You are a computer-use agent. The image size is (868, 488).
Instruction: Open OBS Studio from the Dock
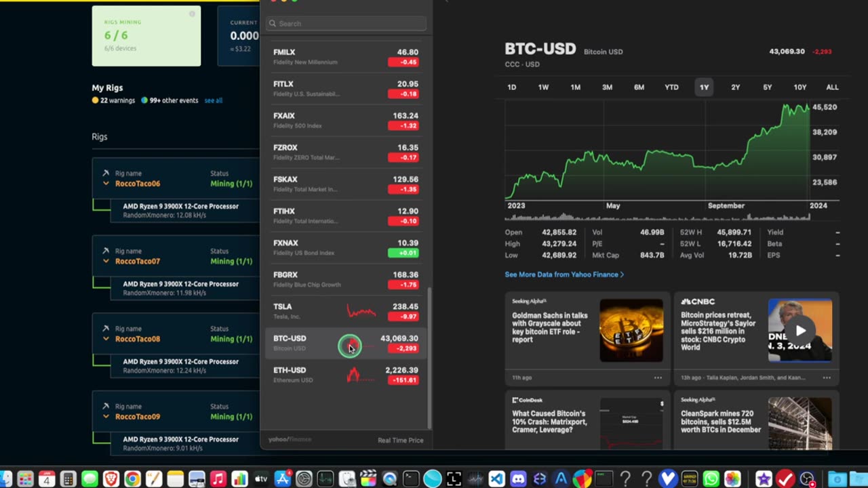807,479
